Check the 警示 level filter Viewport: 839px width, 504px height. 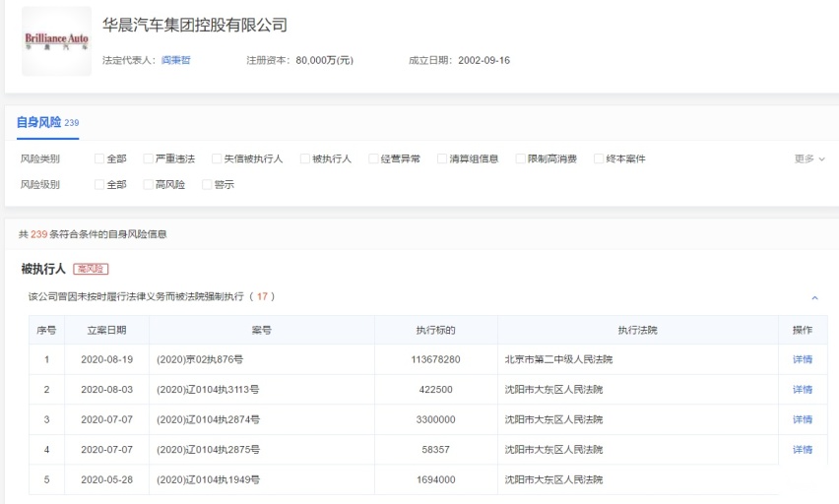(207, 185)
